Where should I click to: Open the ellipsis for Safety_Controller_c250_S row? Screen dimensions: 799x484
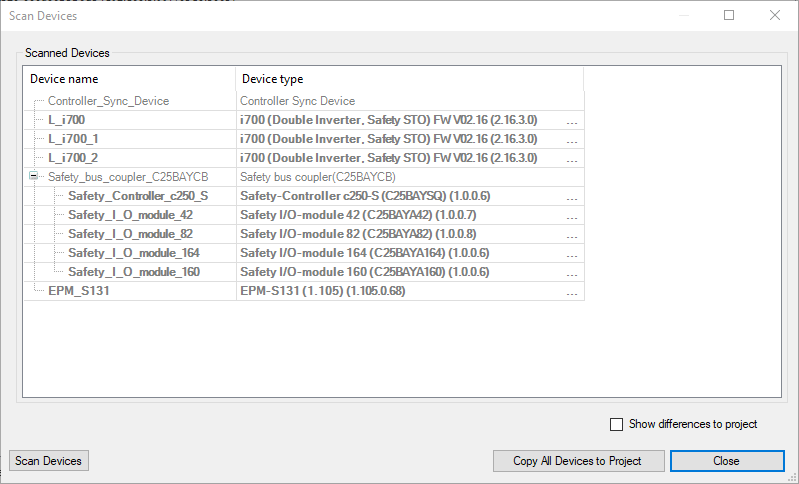(x=572, y=197)
